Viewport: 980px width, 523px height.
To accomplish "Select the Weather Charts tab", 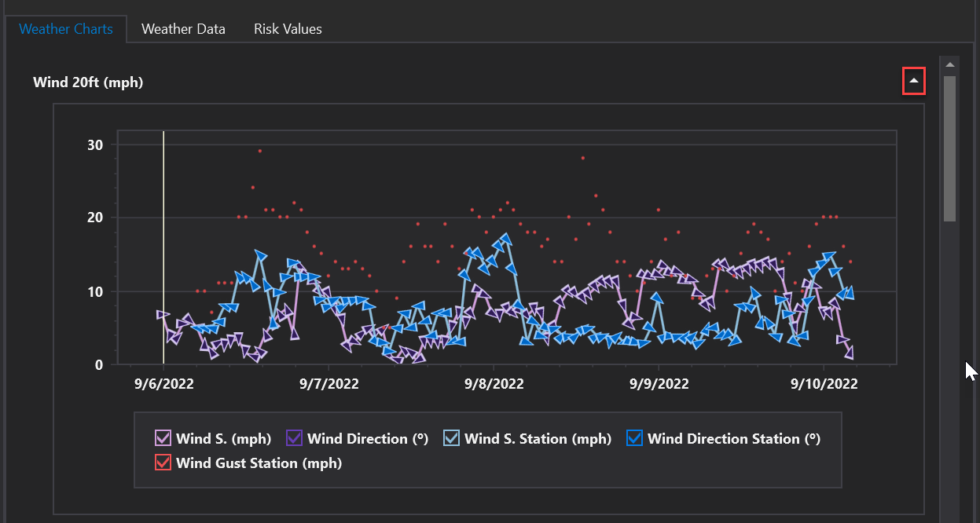I will point(66,29).
